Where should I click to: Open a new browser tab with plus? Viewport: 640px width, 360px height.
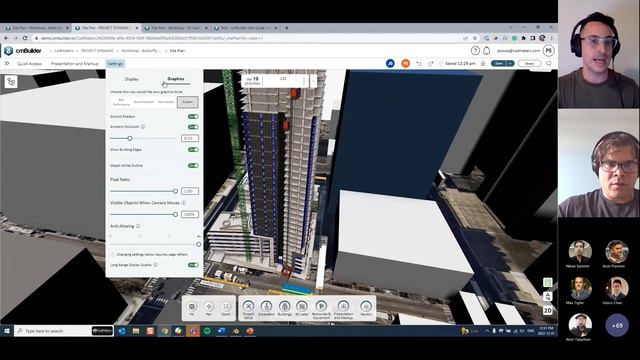pyautogui.click(x=287, y=28)
